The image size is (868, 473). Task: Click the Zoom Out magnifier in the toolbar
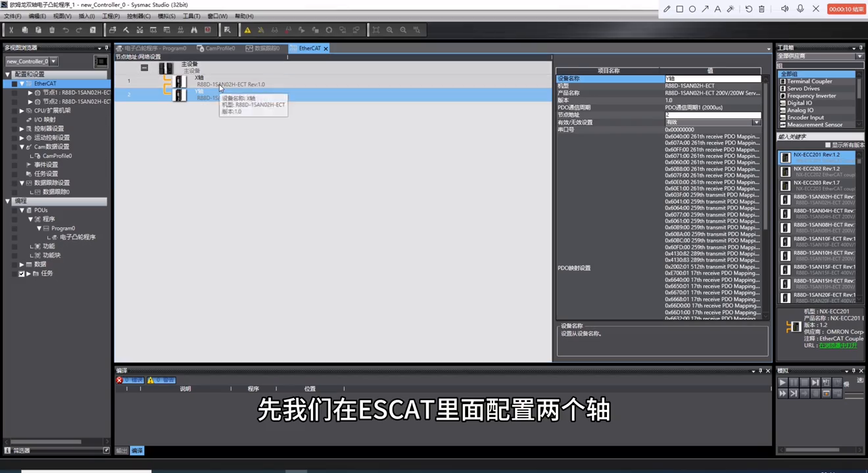(x=404, y=30)
